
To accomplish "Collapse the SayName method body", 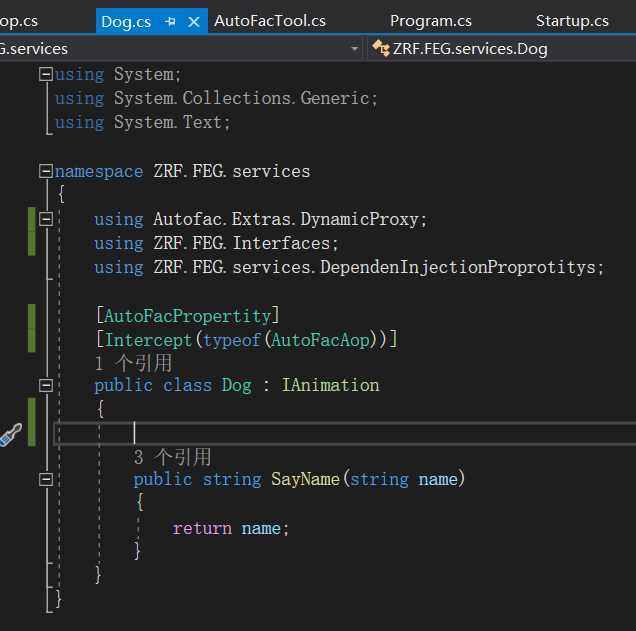I will coord(46,479).
